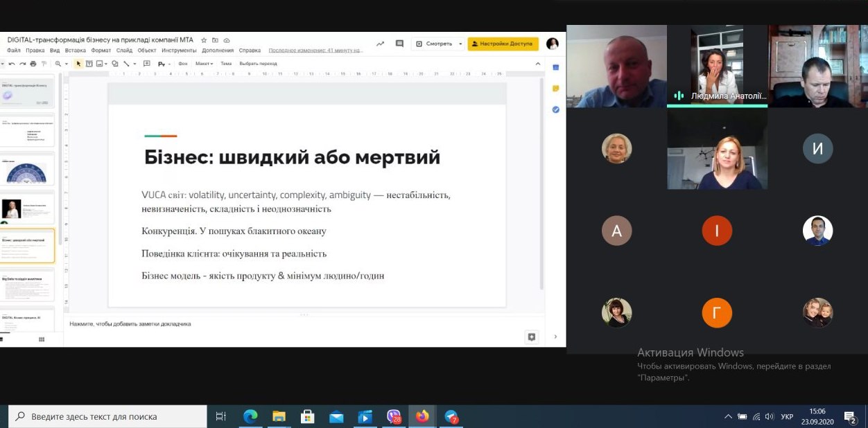Redo the last action
The image size is (868, 428).
tap(22, 64)
